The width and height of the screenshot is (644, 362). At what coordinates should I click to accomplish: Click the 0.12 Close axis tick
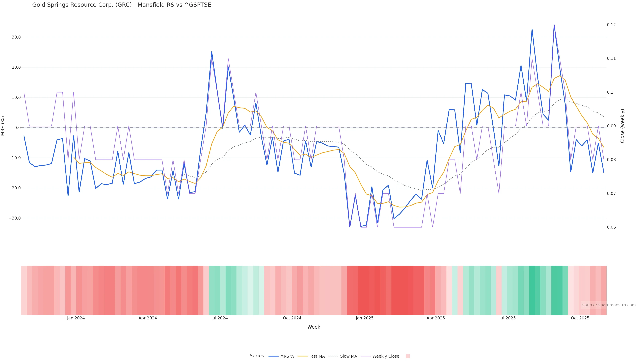[x=611, y=25]
